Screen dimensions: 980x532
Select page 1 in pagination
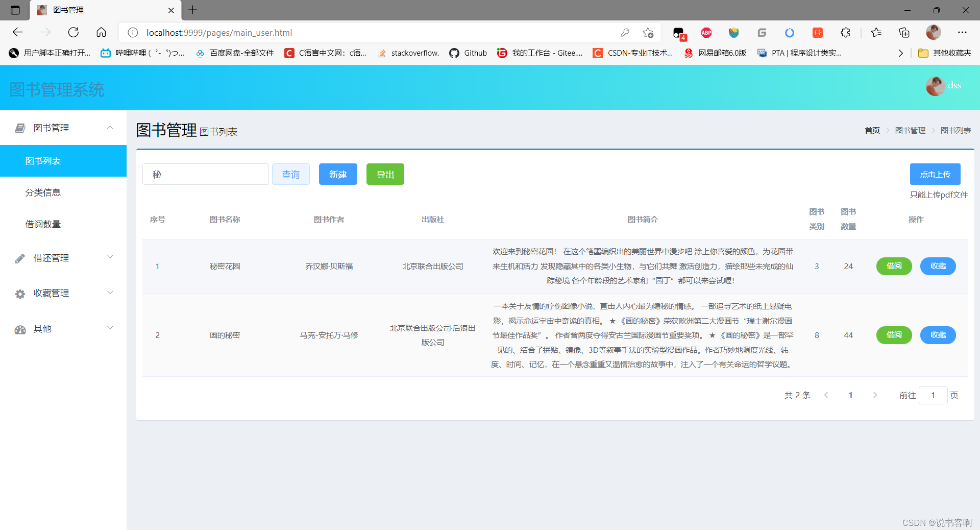coord(851,395)
